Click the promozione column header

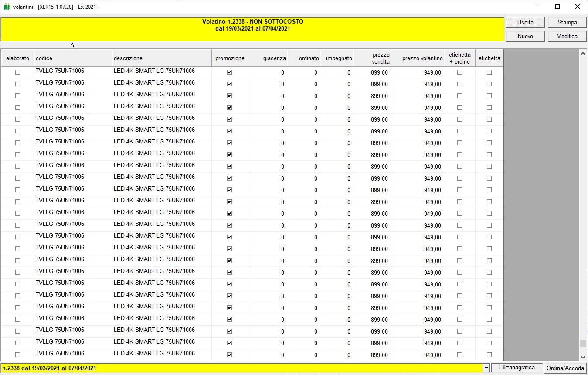pos(230,58)
